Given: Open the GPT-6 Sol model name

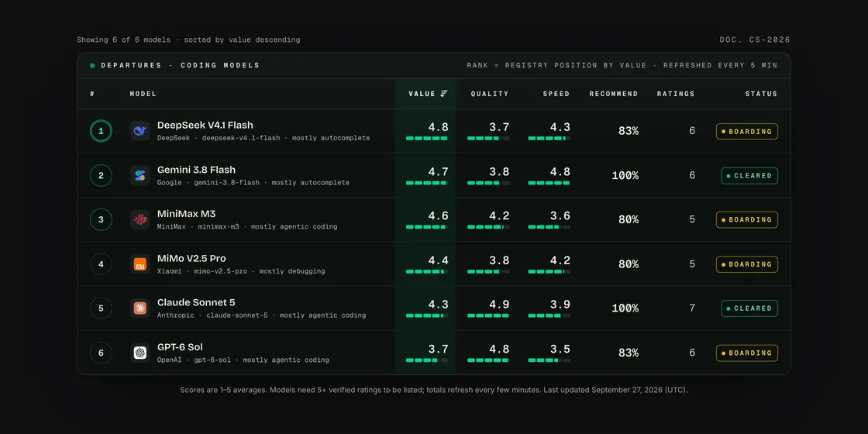Looking at the screenshot, I should (x=180, y=347).
